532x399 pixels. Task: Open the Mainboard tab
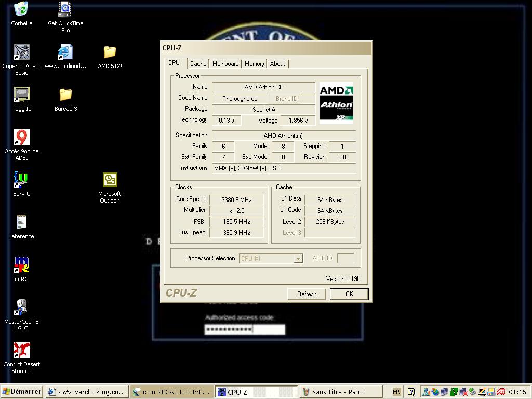225,64
